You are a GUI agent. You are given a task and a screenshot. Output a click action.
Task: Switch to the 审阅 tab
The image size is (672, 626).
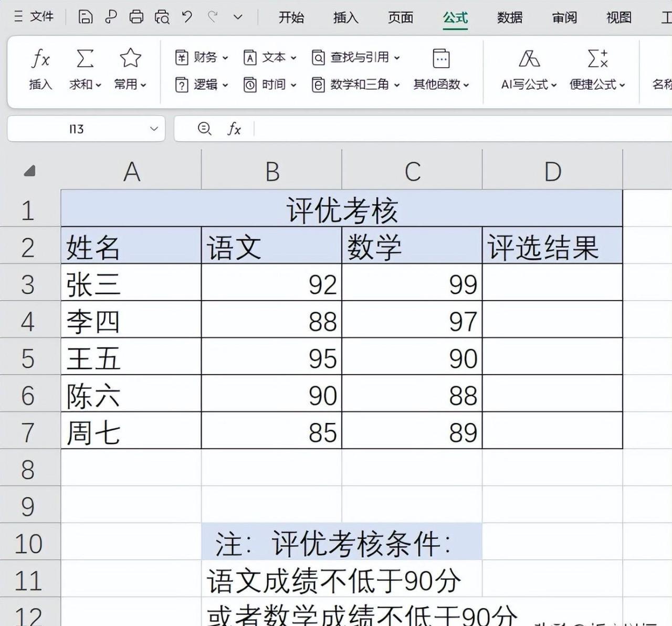(x=564, y=17)
